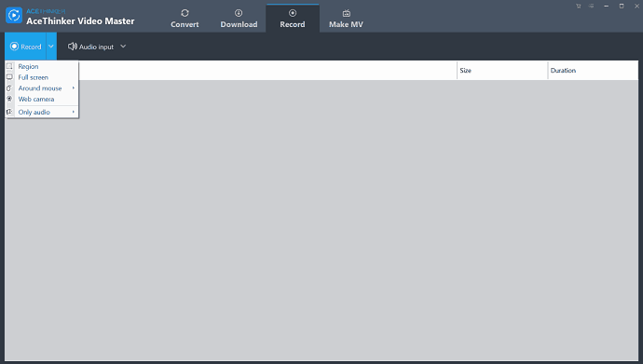Screen dimensions: 643x364
Task: Open the Make MV tab
Action: pos(346,19)
